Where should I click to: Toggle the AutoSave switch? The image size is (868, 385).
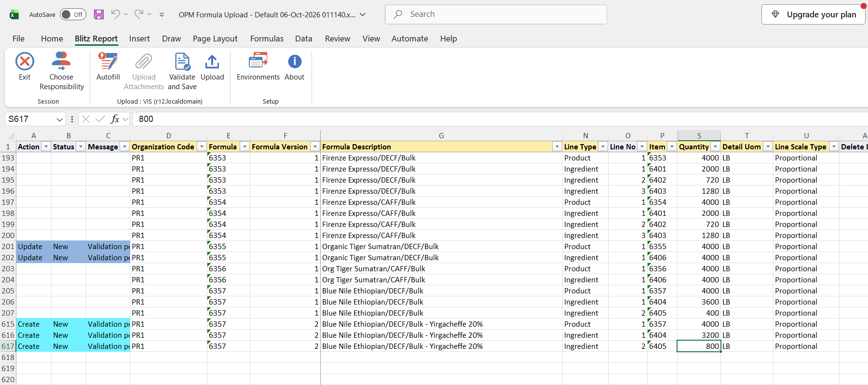coord(73,14)
